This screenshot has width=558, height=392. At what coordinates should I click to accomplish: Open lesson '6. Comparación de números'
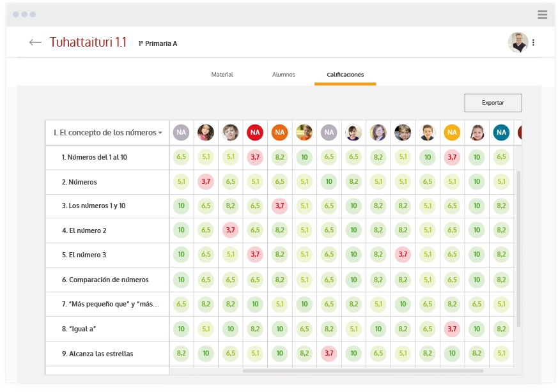pyautogui.click(x=105, y=280)
